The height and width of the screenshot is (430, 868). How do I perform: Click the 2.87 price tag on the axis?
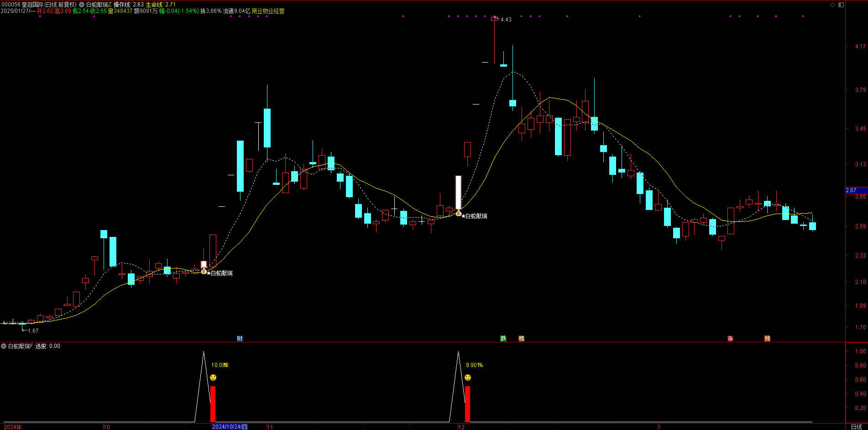tap(857, 190)
